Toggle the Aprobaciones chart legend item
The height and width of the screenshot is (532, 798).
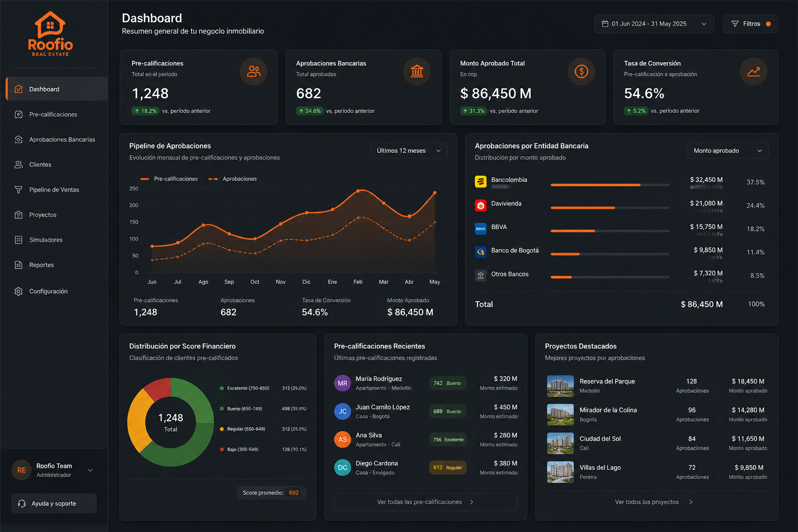pyautogui.click(x=233, y=179)
